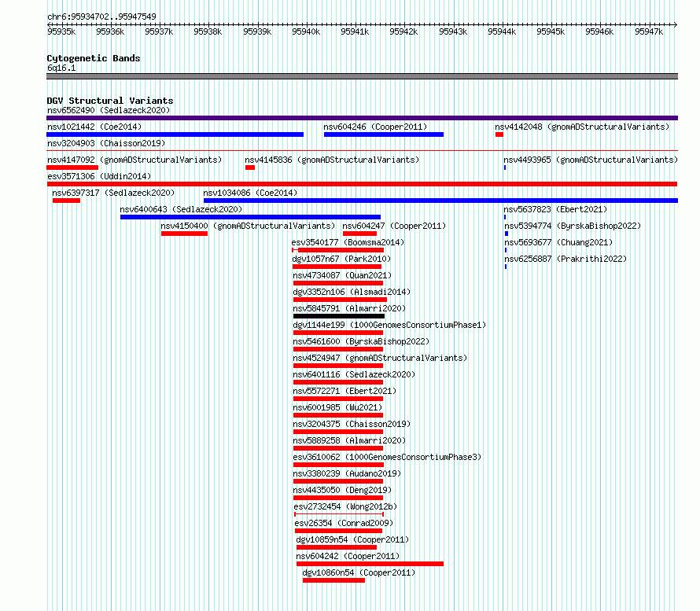Viewport: 700px width, 611px height.
Task: Click the gray 6q16.1 cytogenetic band bar
Action: (x=362, y=76)
